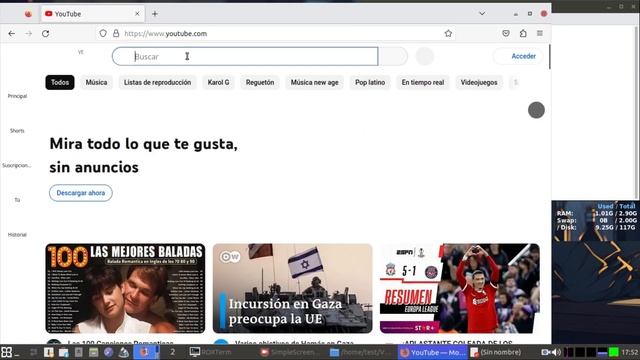The height and width of the screenshot is (360, 640).
Task: Select the En tiempo real chip
Action: [x=423, y=82]
